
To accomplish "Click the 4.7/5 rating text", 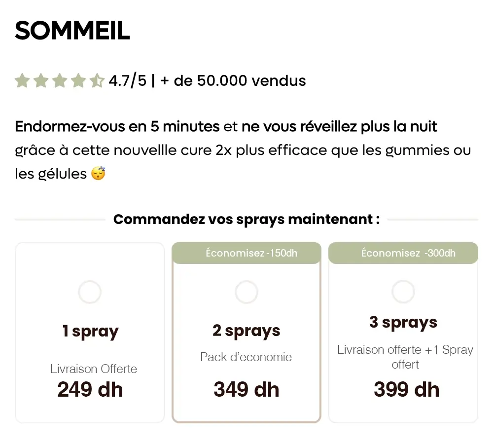I will pyautogui.click(x=128, y=80).
